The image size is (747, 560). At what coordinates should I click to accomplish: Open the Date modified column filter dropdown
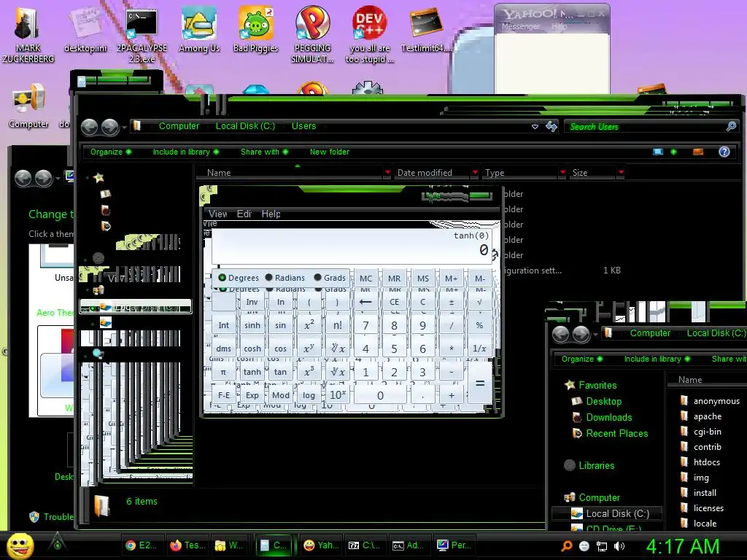point(475,172)
